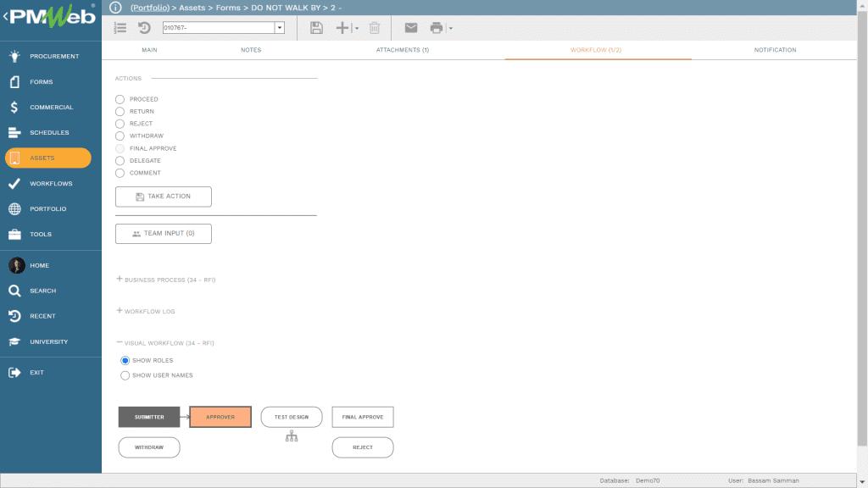Follow the (Portfolio) breadcrumb link
This screenshot has height=488, width=868.
coord(150,8)
